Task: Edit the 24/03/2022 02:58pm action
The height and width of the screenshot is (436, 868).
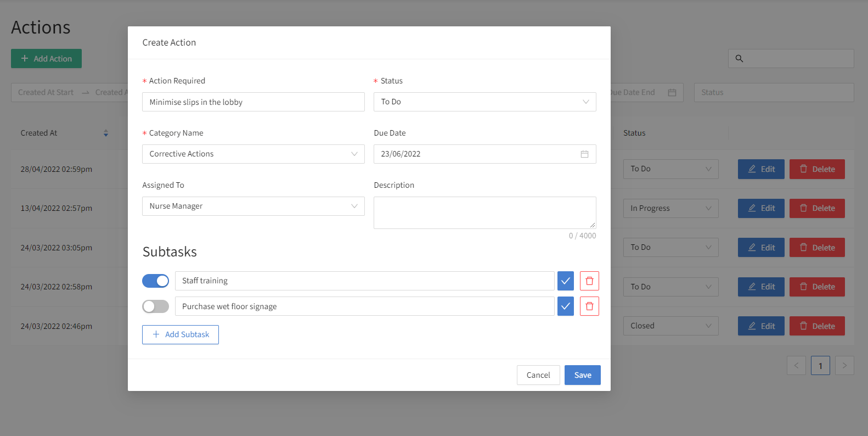Action: pyautogui.click(x=761, y=287)
